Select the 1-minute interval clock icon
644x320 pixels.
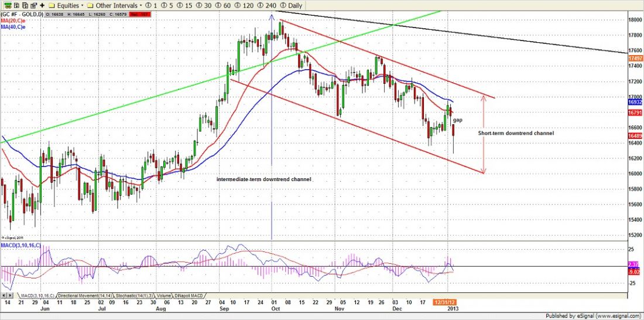150,5
